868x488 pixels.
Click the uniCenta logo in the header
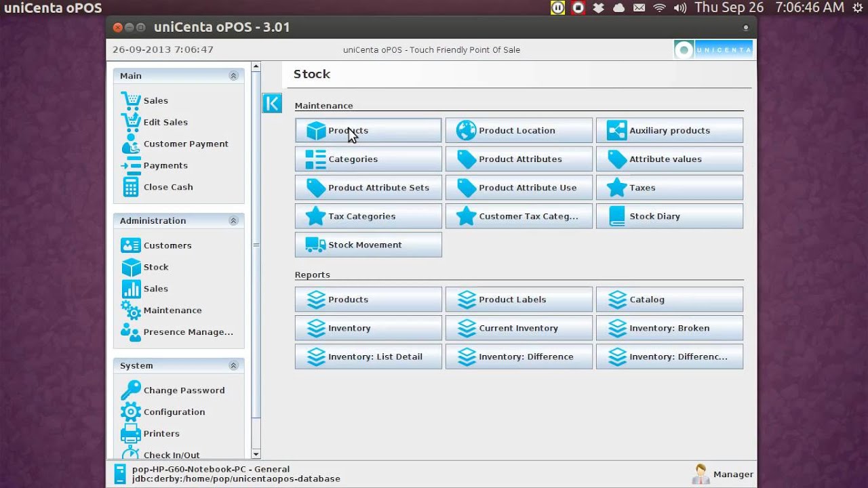[x=713, y=49]
